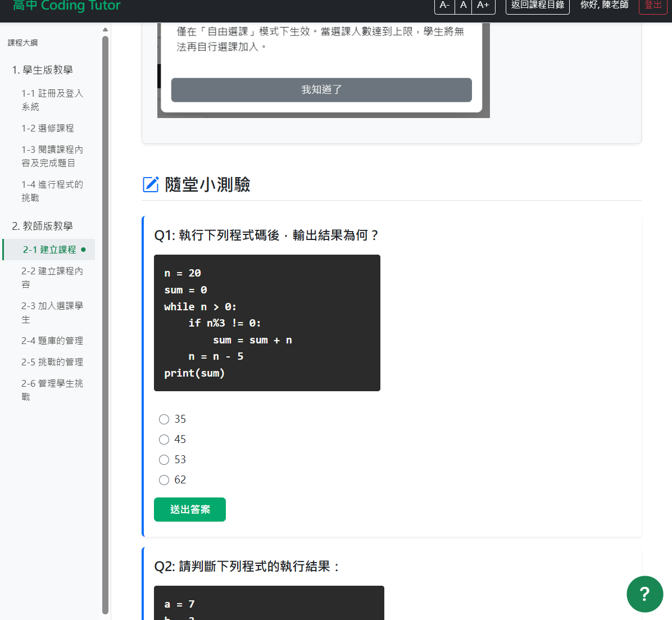Collapse section 2. 教師版教學
672x620 pixels.
(x=43, y=226)
